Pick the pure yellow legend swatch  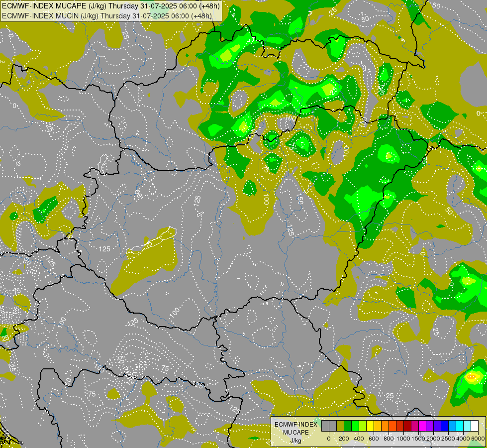click(370, 426)
